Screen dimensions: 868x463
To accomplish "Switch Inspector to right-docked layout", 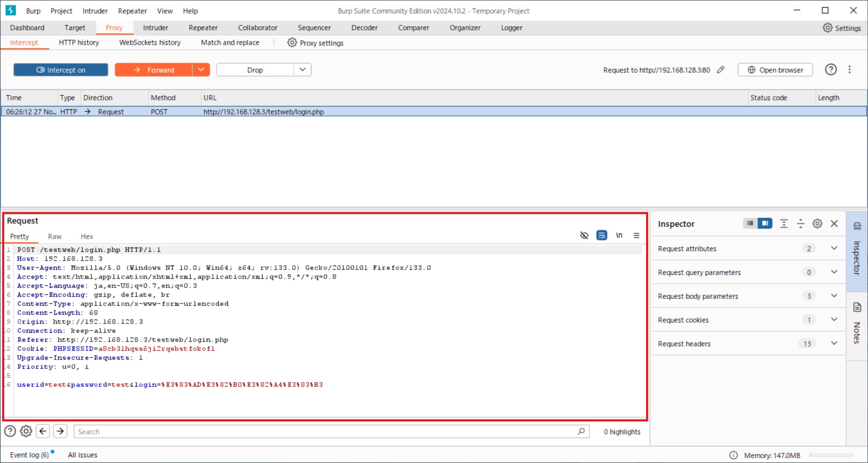I will click(765, 223).
